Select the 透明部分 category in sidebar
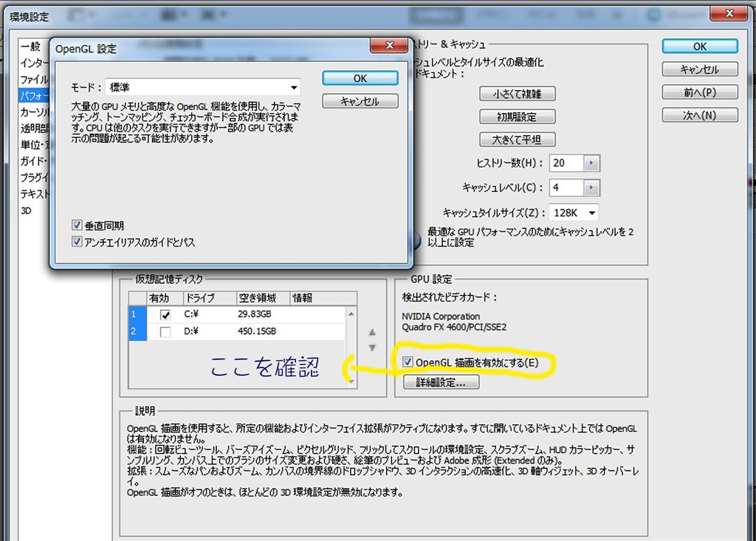The width and height of the screenshot is (756, 541). point(34,128)
